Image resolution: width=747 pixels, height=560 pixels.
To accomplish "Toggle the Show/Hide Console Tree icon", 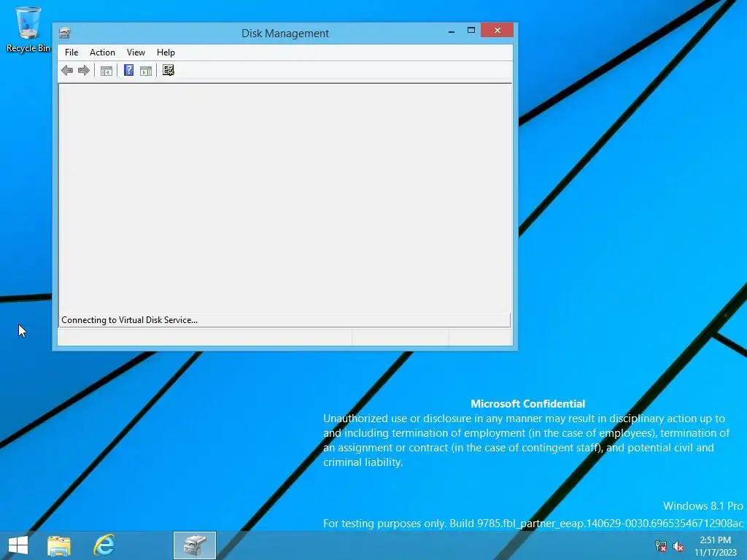I will coord(107,71).
